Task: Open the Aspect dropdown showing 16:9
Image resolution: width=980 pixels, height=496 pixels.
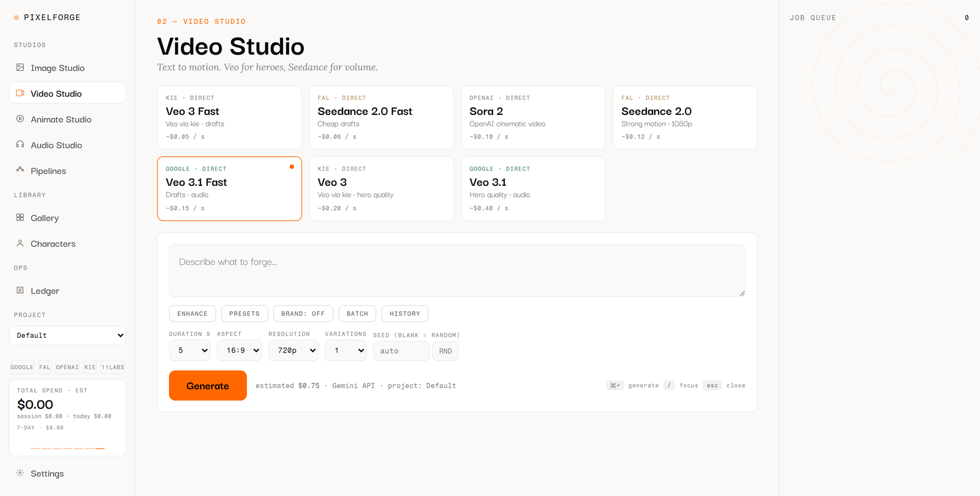Action: tap(239, 351)
